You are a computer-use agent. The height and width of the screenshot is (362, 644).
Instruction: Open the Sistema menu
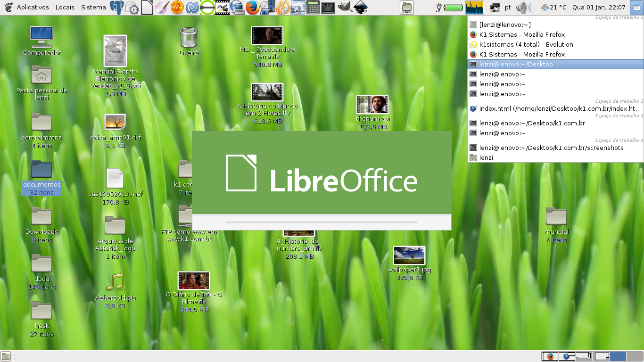[x=93, y=8]
